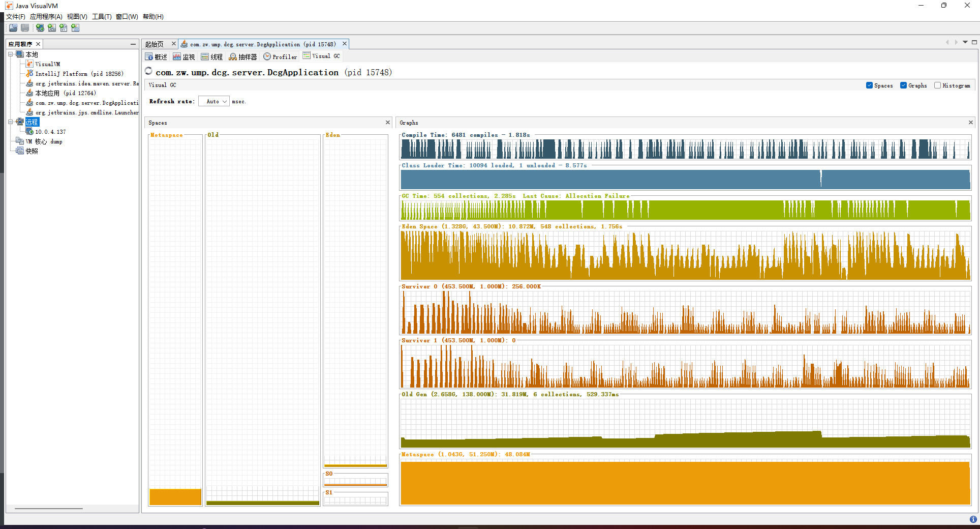The image size is (980, 529).
Task: Open the 帮助(H) menu
Action: coord(153,17)
